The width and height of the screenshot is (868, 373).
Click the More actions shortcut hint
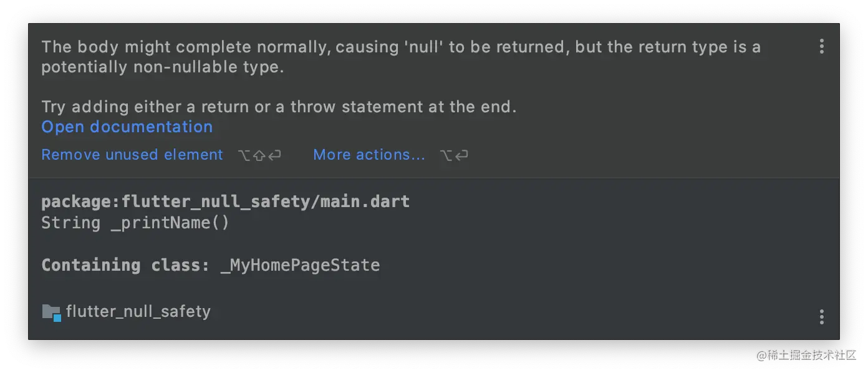pos(454,155)
